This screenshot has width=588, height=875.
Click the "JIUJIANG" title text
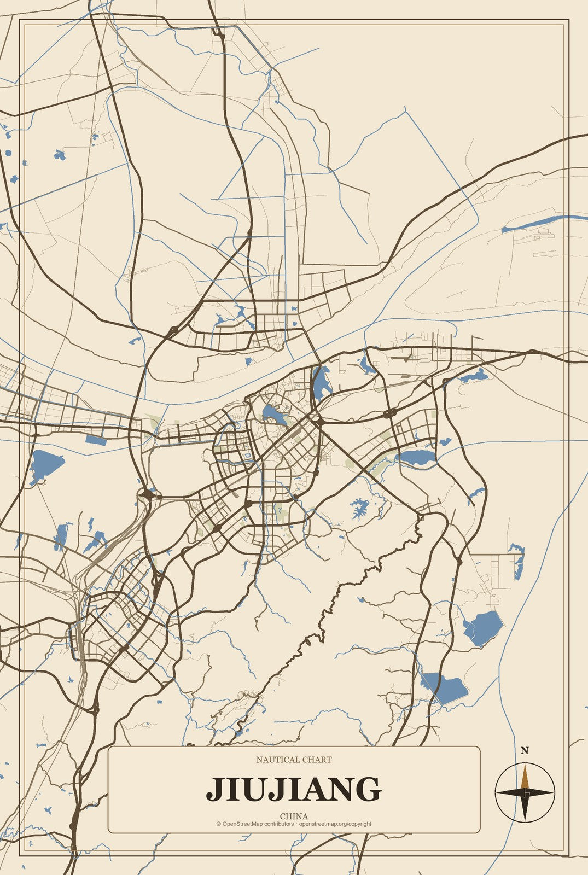pos(294,789)
